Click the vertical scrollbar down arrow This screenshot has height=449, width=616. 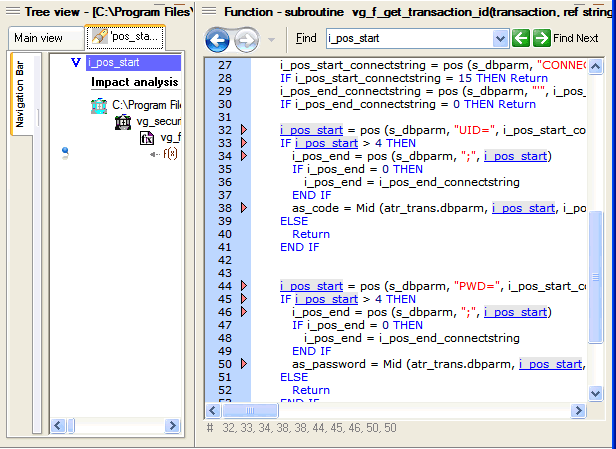(x=596, y=395)
